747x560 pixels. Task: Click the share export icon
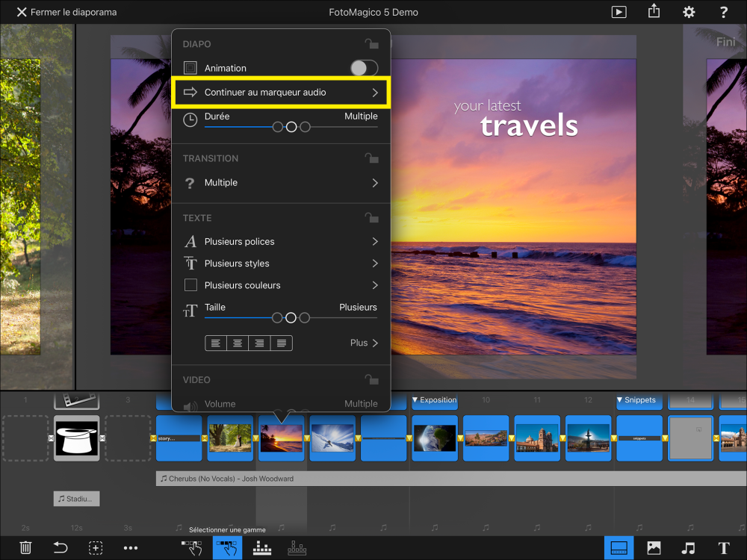click(x=654, y=12)
